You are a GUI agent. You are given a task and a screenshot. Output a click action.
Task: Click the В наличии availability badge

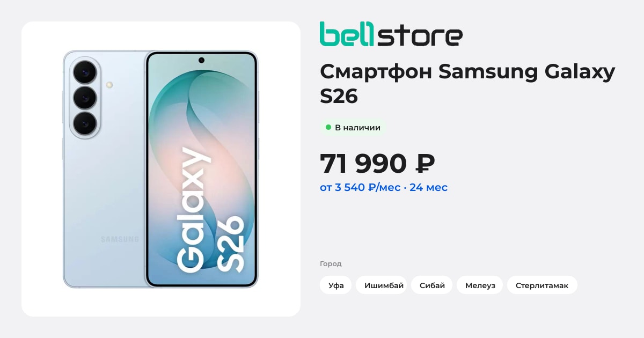pyautogui.click(x=353, y=128)
